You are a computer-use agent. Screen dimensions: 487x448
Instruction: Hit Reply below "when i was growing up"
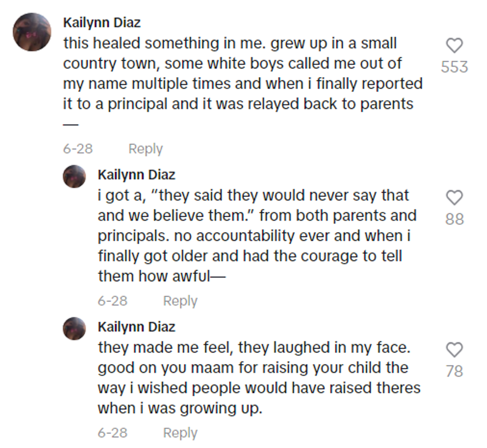(180, 433)
